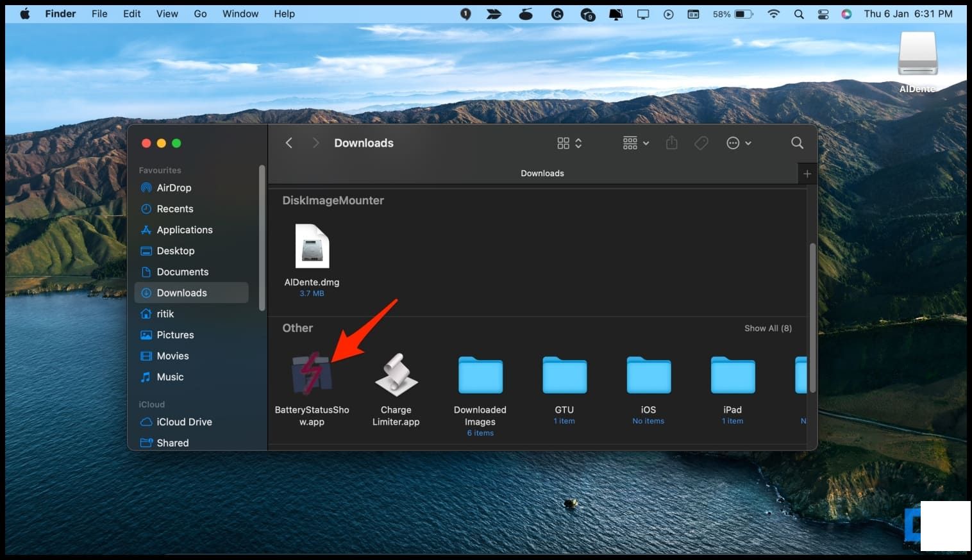Click the sidebar vertical scrollbar
972x560 pixels.
coord(262,238)
